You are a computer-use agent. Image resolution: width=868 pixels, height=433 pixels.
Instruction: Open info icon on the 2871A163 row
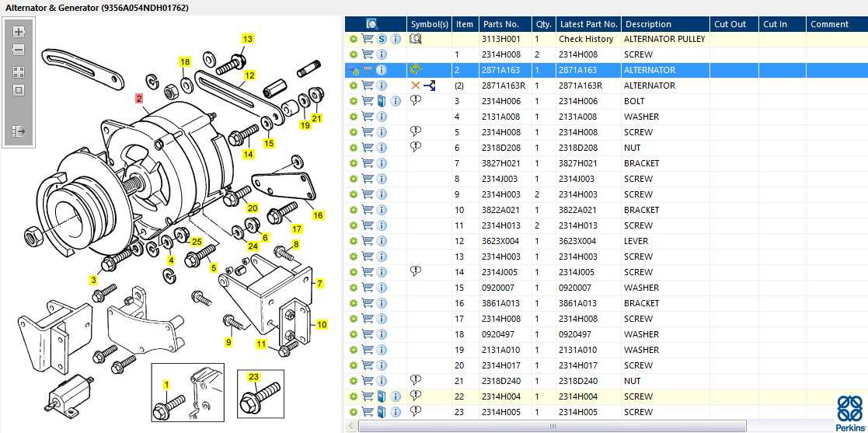click(382, 70)
